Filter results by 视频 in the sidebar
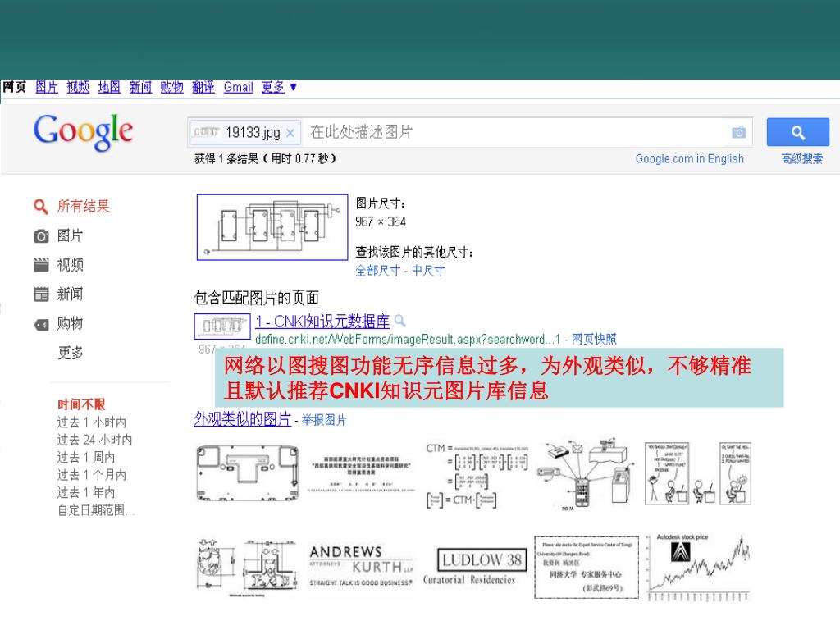 (x=71, y=265)
